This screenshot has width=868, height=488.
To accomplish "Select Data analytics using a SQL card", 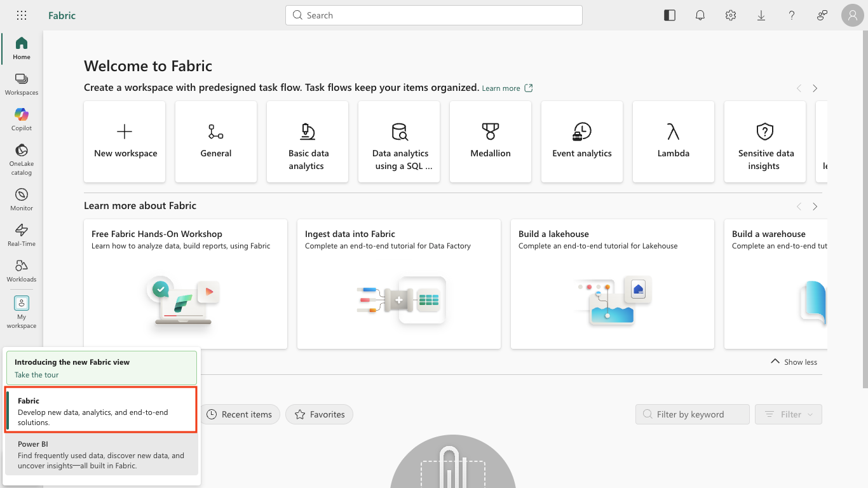I will click(399, 142).
